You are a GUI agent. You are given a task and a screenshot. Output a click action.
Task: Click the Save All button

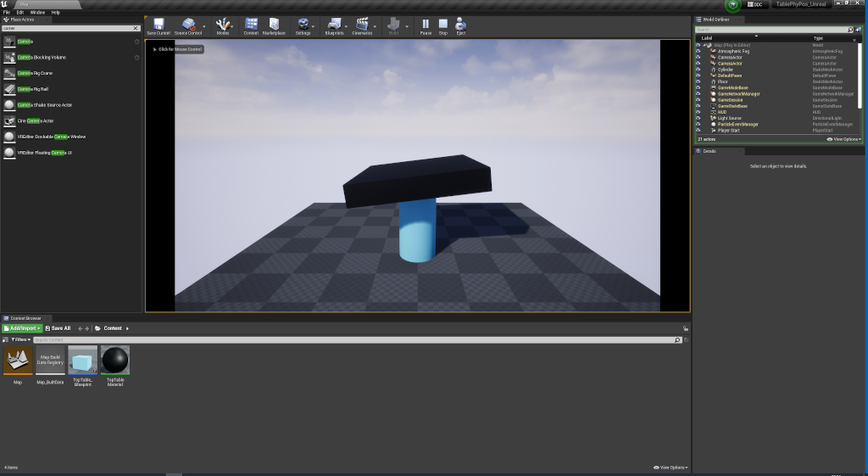pyautogui.click(x=58, y=328)
